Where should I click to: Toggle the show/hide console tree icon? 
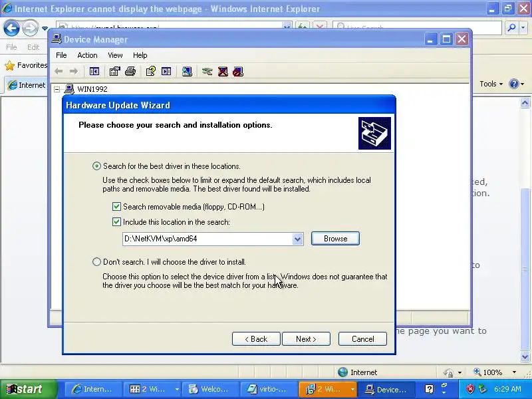(x=94, y=71)
